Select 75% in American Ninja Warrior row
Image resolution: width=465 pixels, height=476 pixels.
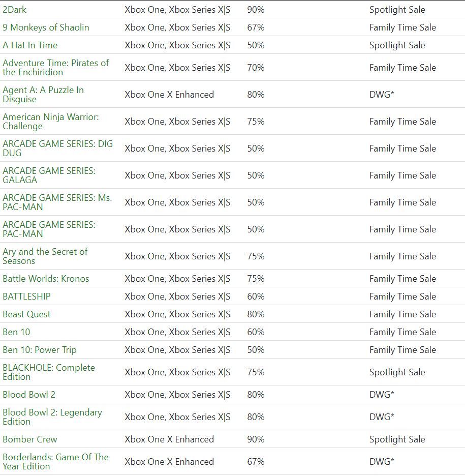(256, 122)
